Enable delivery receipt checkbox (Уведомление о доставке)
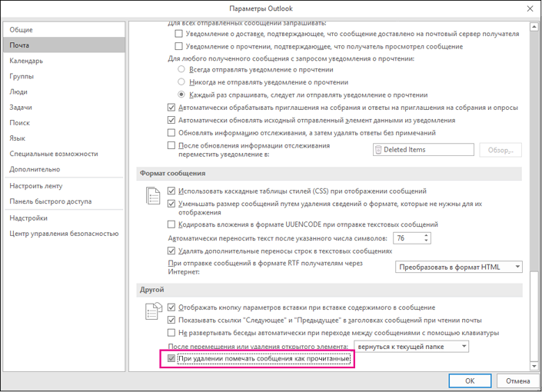Image resolution: width=542 pixels, height=392 pixels. [178, 34]
